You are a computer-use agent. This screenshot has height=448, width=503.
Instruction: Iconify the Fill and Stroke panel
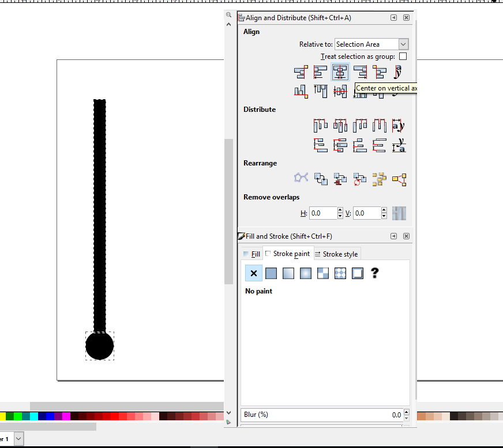pyautogui.click(x=393, y=236)
